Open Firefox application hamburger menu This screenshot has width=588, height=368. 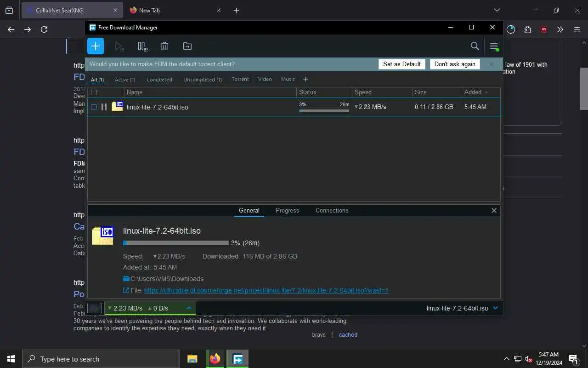[x=577, y=29]
